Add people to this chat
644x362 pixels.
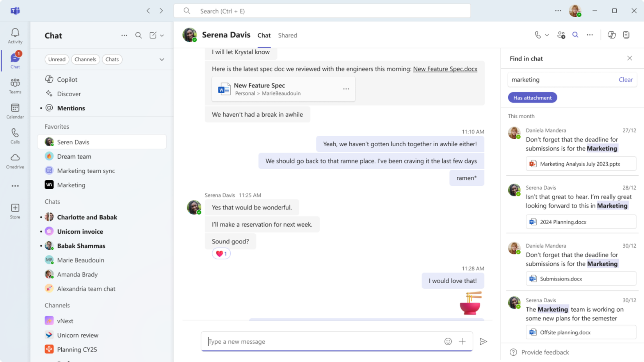point(561,35)
